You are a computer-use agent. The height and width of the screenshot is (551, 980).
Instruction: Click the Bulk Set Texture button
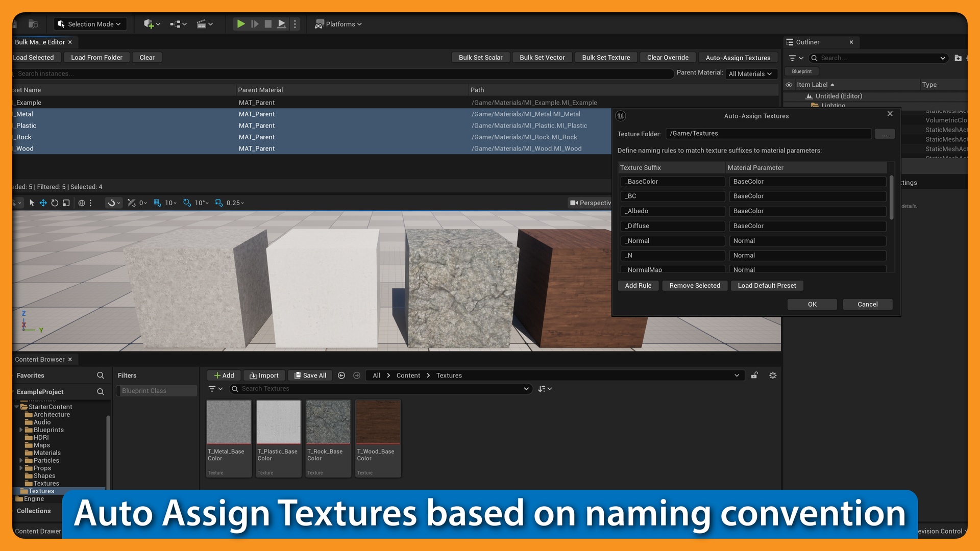606,58
